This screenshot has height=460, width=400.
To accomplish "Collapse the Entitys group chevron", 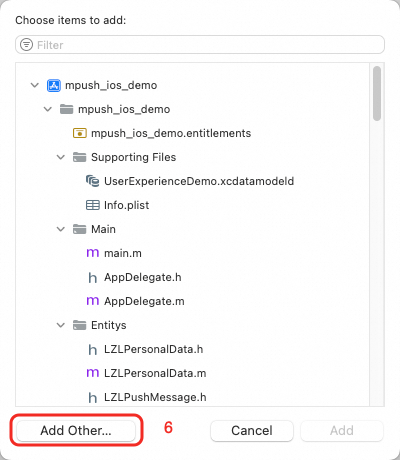I will [61, 325].
